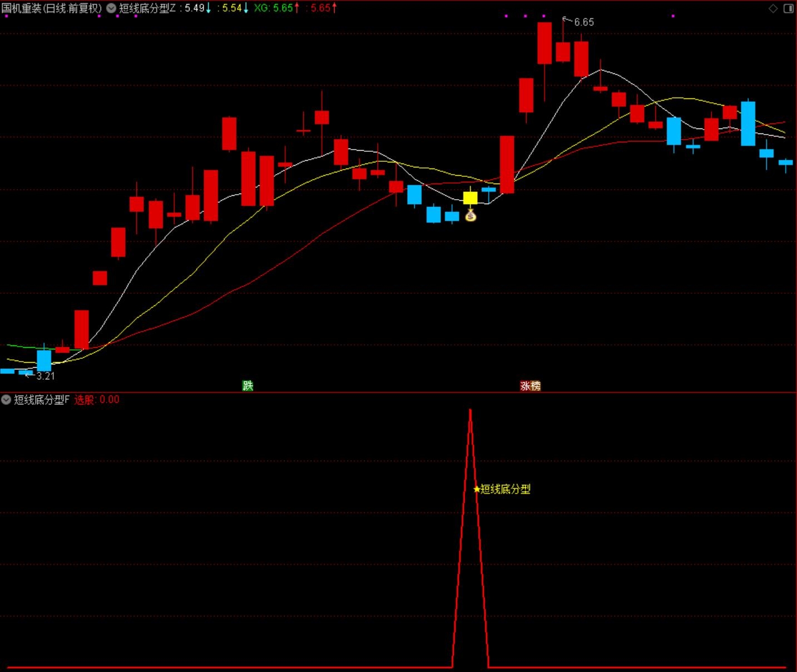
Task: Click the 涨榜 marker badge
Action: point(530,386)
